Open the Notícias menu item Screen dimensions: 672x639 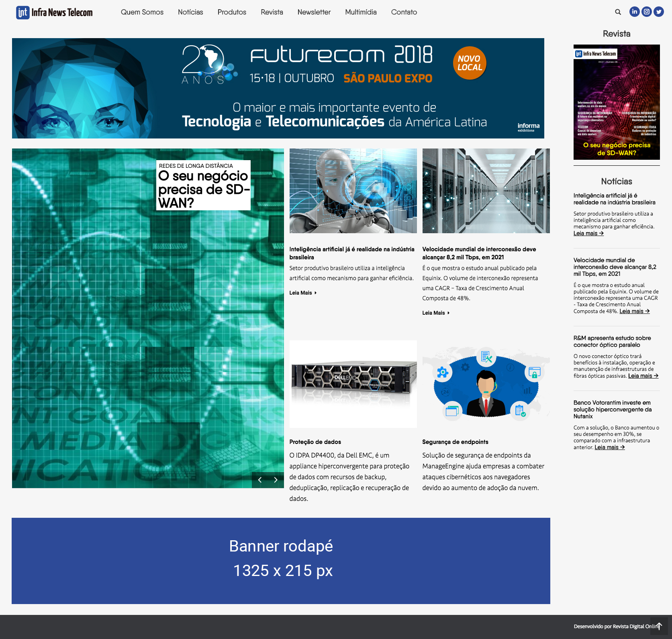(x=190, y=12)
